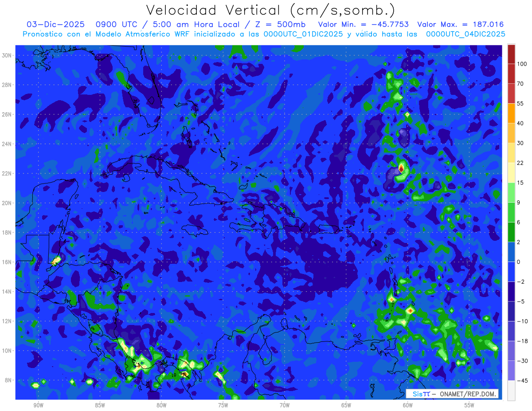Click the '60W' longitude axis label
532x411 pixels.
pyautogui.click(x=408, y=405)
